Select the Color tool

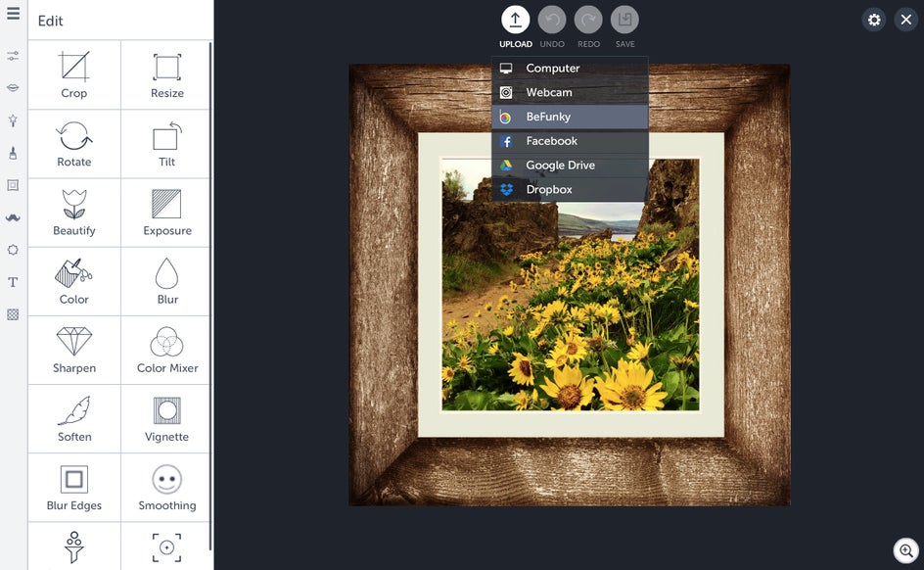click(74, 281)
